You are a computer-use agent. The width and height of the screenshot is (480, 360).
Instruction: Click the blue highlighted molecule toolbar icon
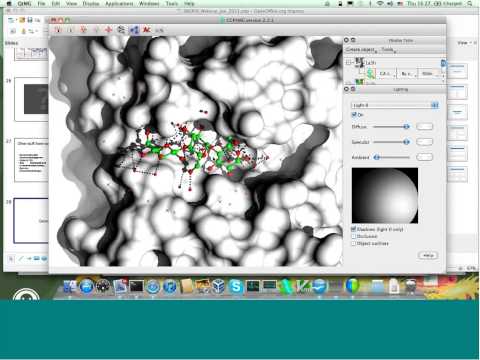pyautogui.click(x=134, y=30)
